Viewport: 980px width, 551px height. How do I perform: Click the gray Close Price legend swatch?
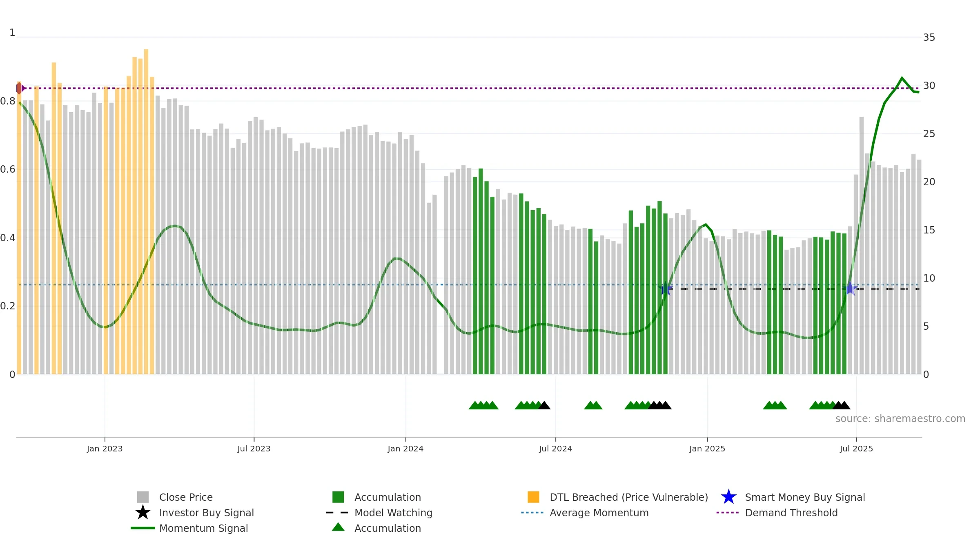pyautogui.click(x=143, y=497)
